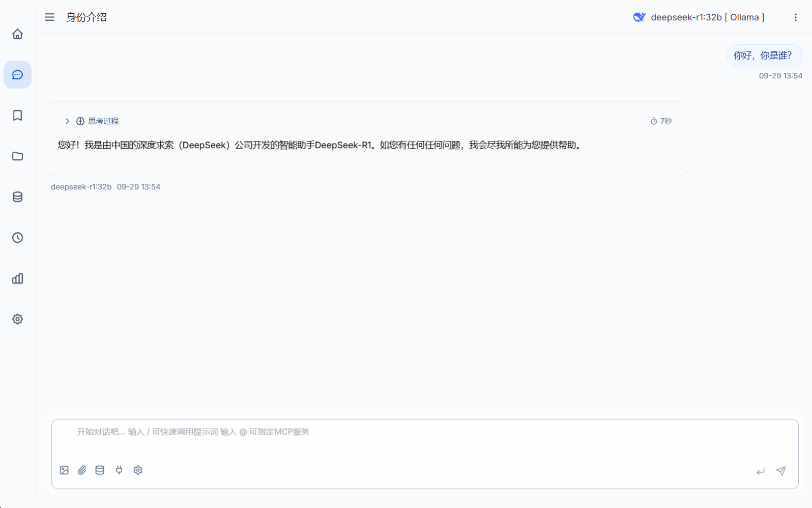
Task: Open the bookmarks sidebar icon
Action: pos(17,116)
